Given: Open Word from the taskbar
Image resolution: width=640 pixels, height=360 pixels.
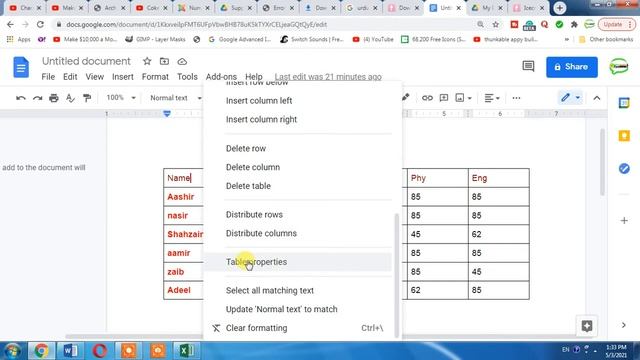Looking at the screenshot, I should pyautogui.click(x=71, y=351).
